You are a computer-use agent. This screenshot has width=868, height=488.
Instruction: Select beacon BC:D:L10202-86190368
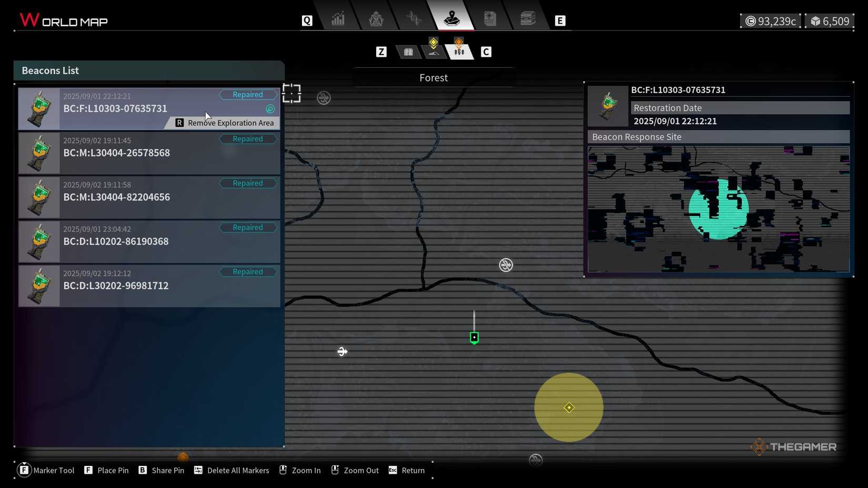[x=149, y=241]
